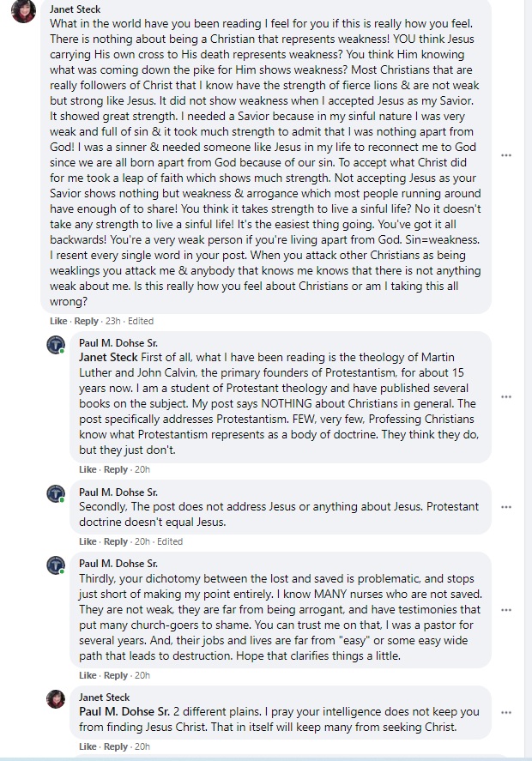The image size is (532, 761).
Task: Open Paul M. Dohse Sr.'s avatar beside the Martin Luther reply
Action: (56, 345)
